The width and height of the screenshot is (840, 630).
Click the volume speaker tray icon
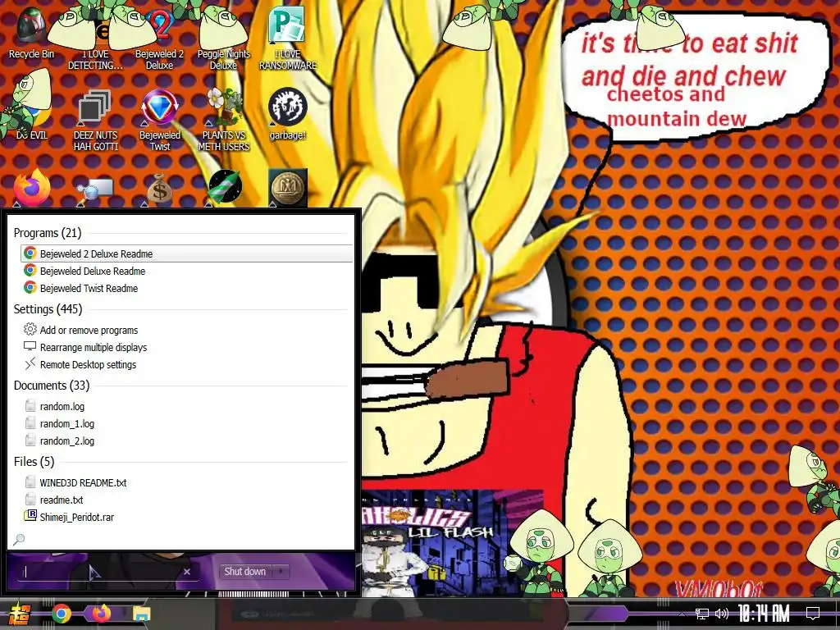pyautogui.click(x=722, y=614)
